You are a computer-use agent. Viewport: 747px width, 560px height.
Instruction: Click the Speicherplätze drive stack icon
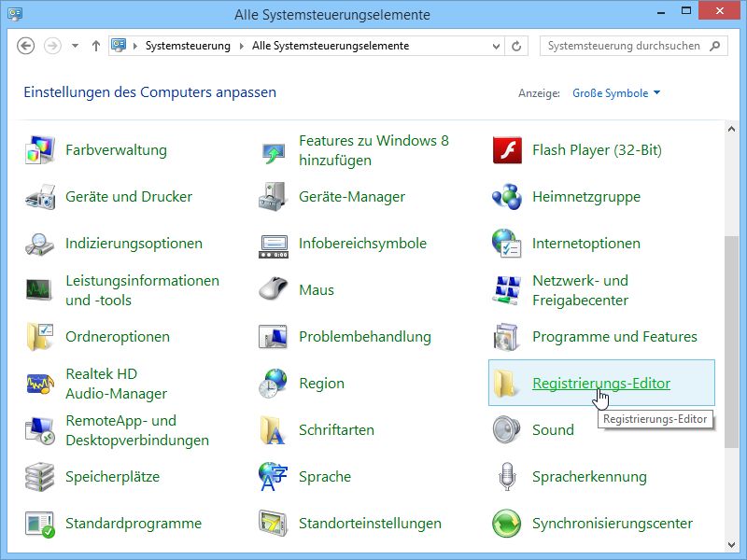(x=40, y=477)
